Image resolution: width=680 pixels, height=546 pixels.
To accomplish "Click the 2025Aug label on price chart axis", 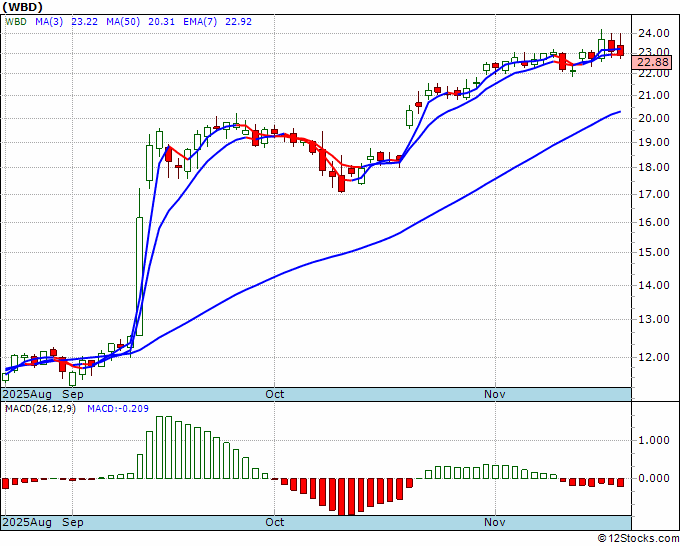I will pyautogui.click(x=27, y=394).
